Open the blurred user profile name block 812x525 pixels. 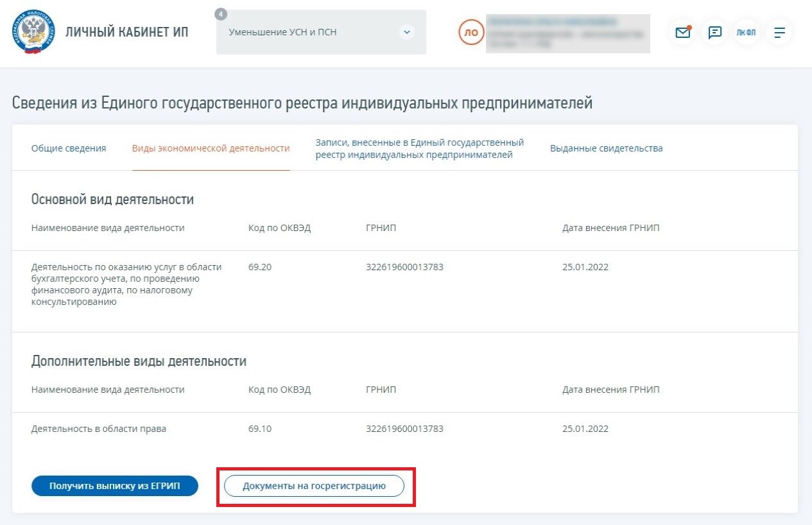pos(567,33)
